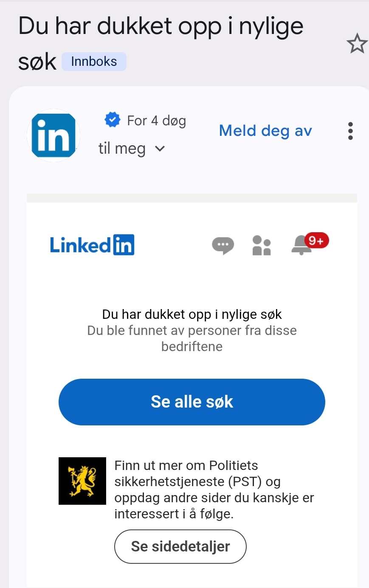Tap the blue verified sender badge
369x588 pixels.
[113, 120]
